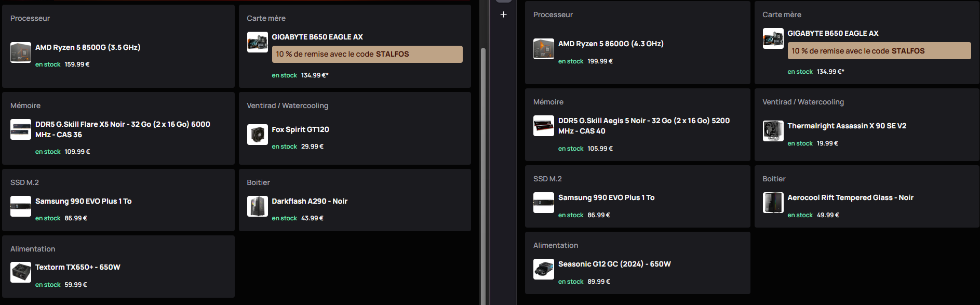
Task: Click the right GIGABYTE B650 EAGLE AX motherboard thumbnail
Action: click(773, 38)
